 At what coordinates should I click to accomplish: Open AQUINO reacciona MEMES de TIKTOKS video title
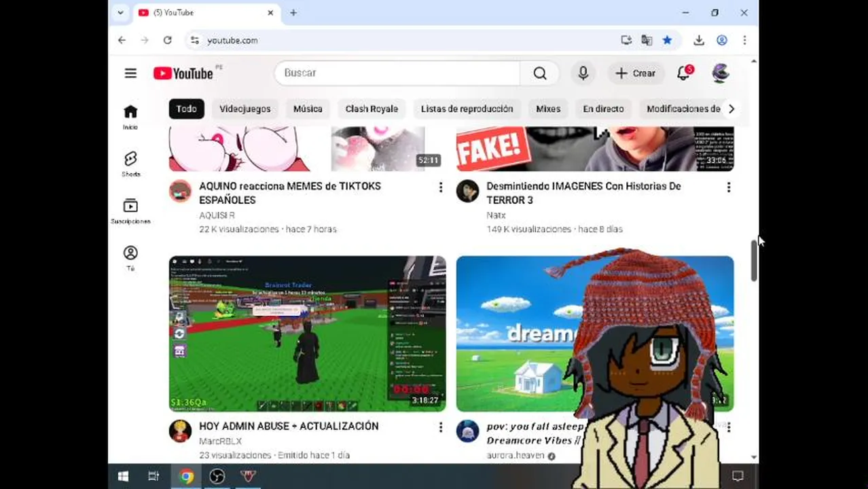290,193
